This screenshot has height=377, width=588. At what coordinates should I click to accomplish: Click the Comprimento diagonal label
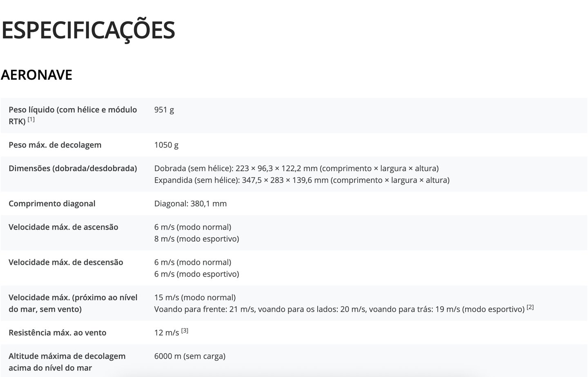(52, 203)
